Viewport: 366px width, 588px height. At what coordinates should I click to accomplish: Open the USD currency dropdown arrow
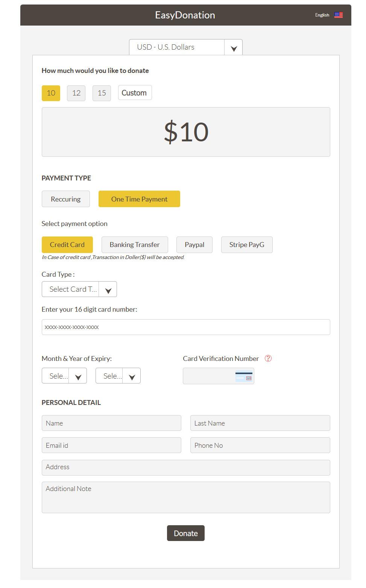click(x=233, y=48)
